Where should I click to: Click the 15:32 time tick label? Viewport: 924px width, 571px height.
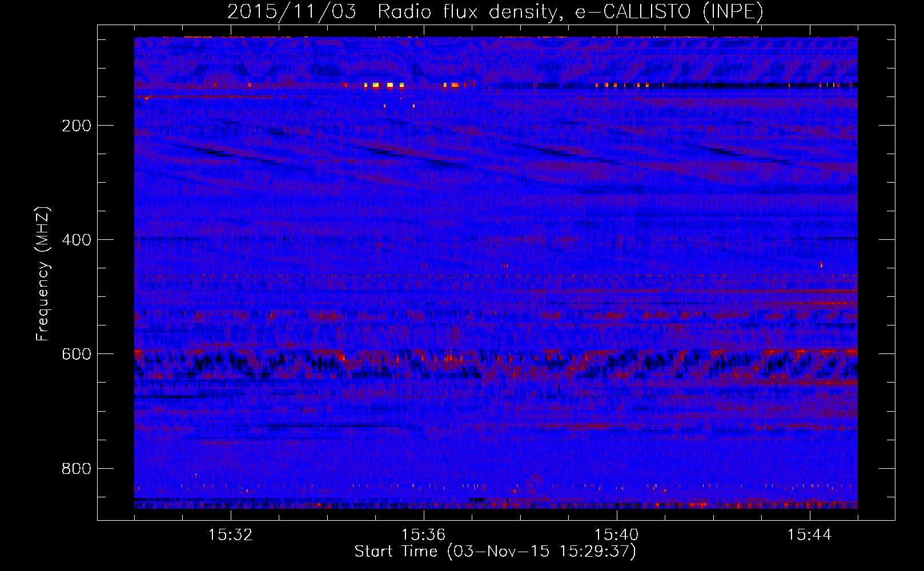pos(231,535)
